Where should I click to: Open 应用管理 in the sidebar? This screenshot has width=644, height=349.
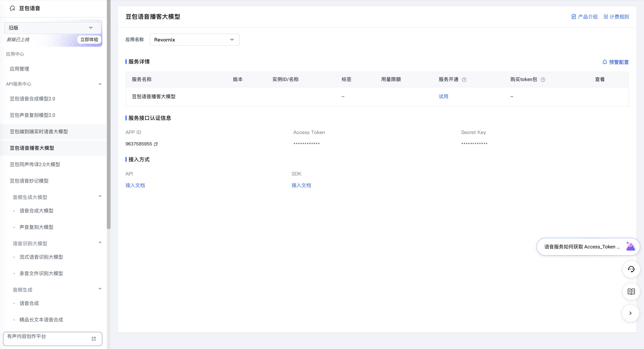point(19,69)
